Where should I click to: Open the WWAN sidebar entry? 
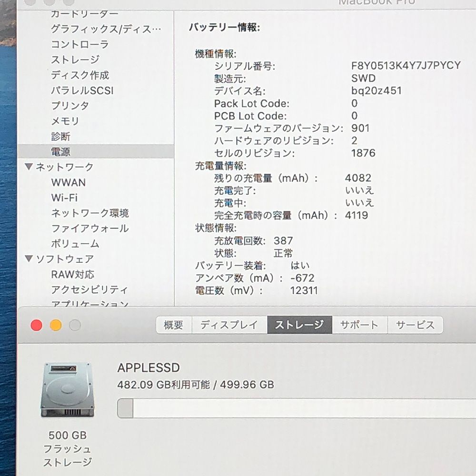(x=69, y=182)
